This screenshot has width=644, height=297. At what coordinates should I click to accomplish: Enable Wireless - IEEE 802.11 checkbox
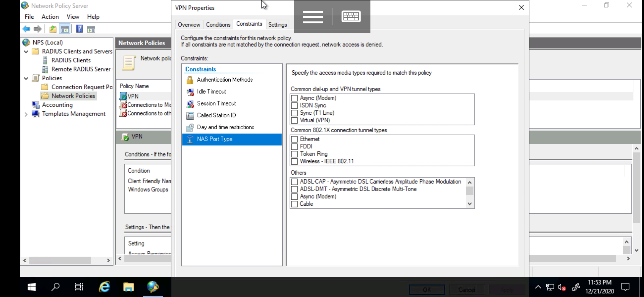(294, 161)
